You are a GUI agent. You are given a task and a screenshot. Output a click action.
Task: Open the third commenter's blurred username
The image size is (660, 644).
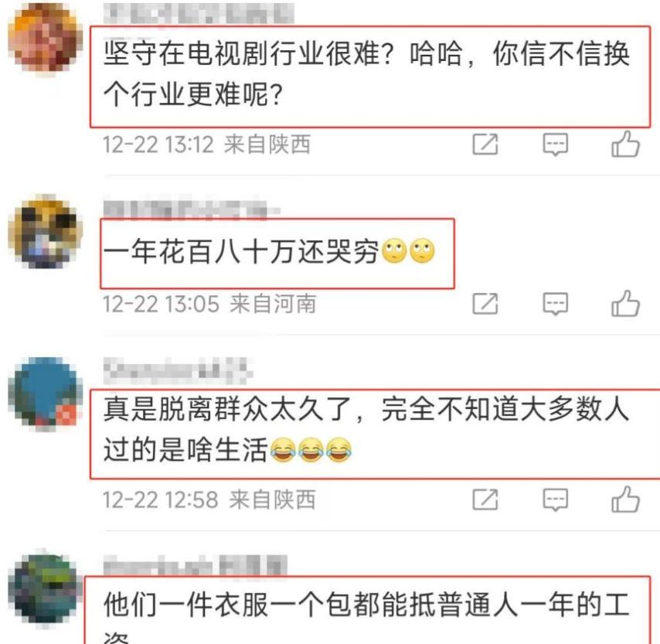(178, 370)
